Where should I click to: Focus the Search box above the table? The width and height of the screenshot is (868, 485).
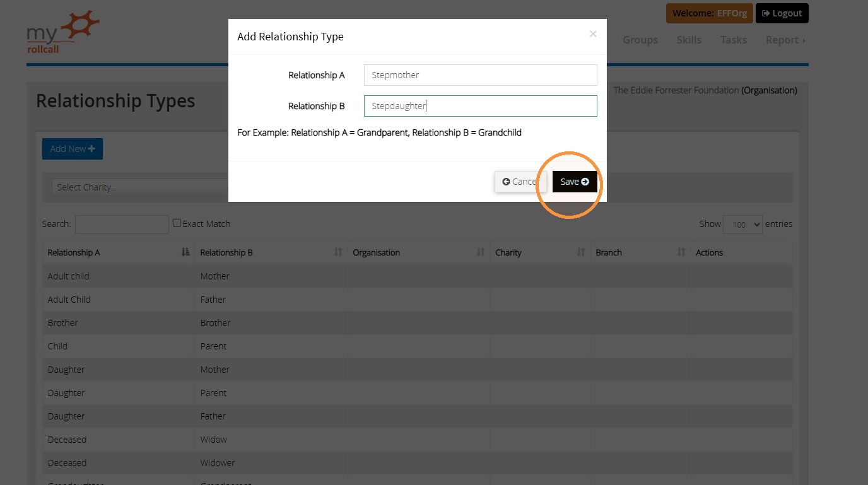pos(122,224)
